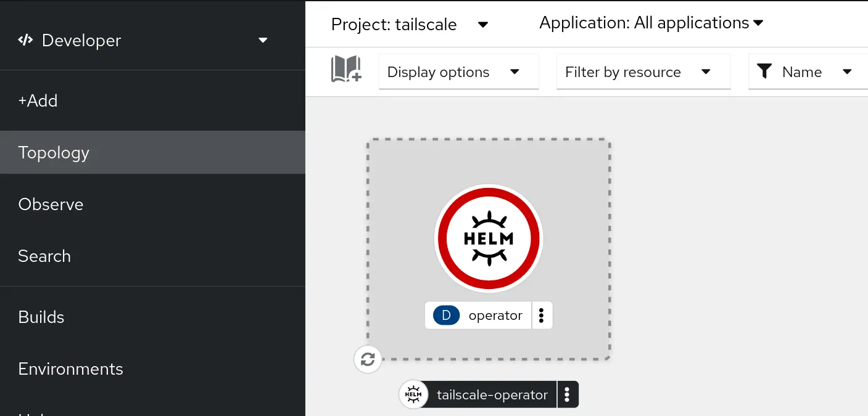The image size is (868, 416).
Task: Click the Developer code brackets icon
Action: 25,41
